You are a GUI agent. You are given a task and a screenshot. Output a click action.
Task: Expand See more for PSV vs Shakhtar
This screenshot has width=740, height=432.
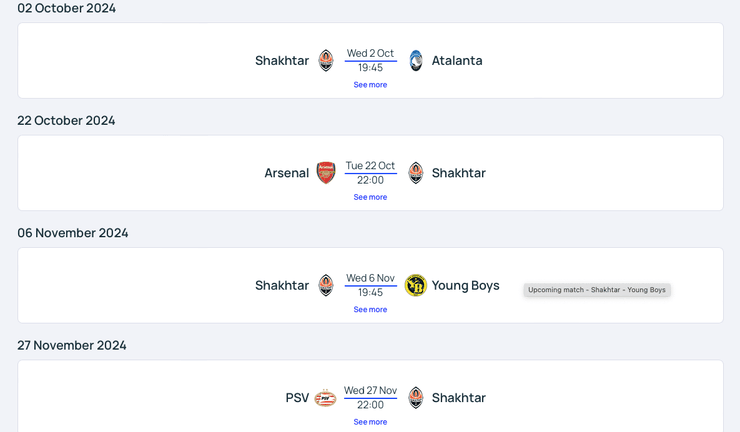[370, 422]
